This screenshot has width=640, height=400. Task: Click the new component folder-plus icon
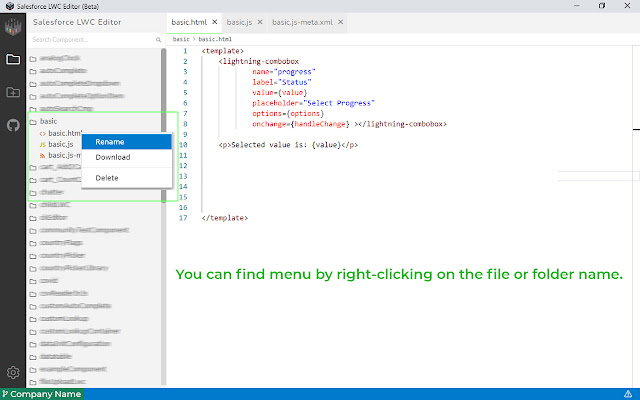(13, 92)
